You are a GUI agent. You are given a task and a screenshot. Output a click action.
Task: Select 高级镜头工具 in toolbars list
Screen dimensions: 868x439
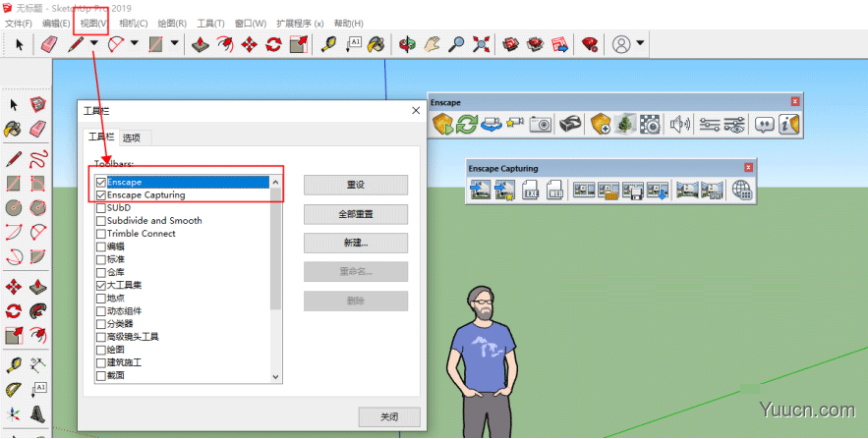133,337
